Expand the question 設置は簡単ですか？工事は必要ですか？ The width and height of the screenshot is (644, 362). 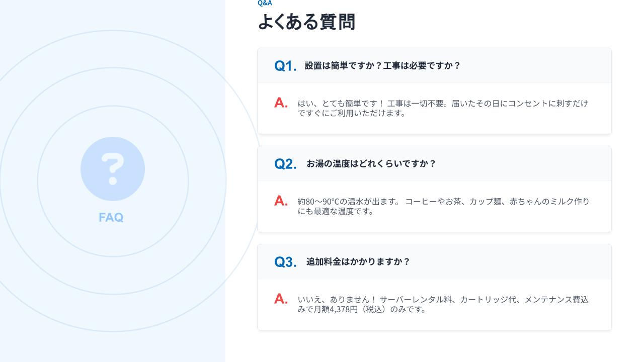pos(382,66)
